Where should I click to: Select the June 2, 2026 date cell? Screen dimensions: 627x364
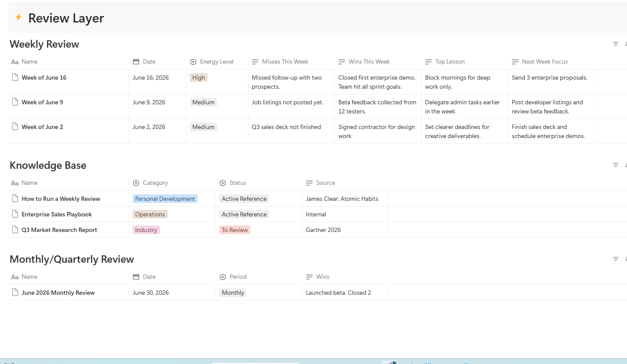(x=157, y=131)
